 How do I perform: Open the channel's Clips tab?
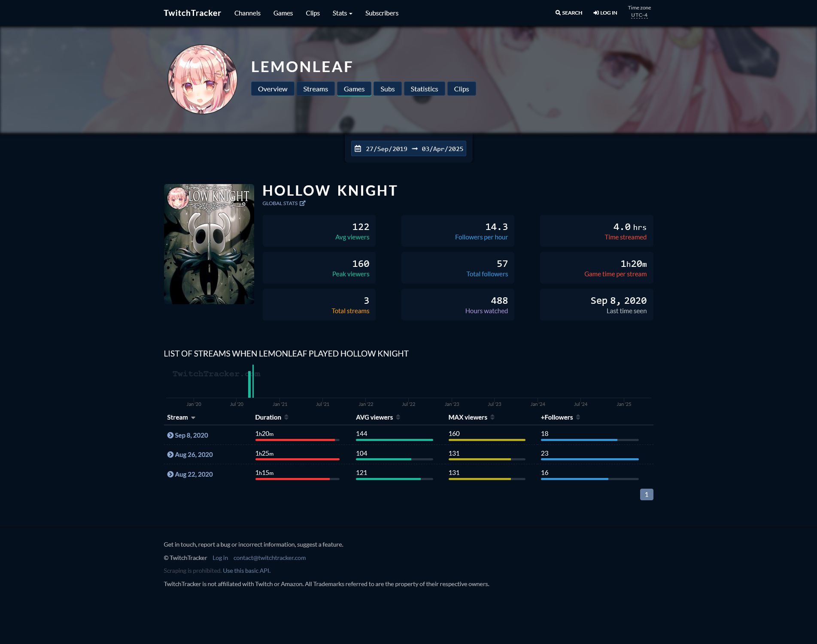pos(462,89)
